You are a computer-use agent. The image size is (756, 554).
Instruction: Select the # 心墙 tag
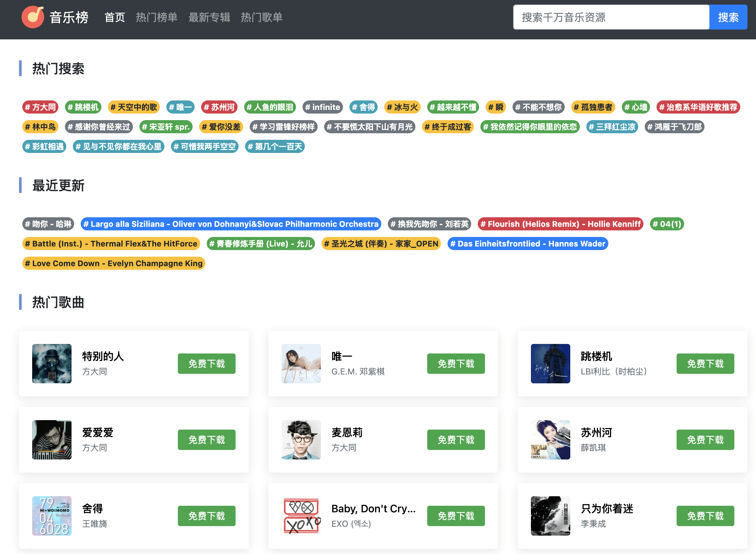pyautogui.click(x=636, y=107)
